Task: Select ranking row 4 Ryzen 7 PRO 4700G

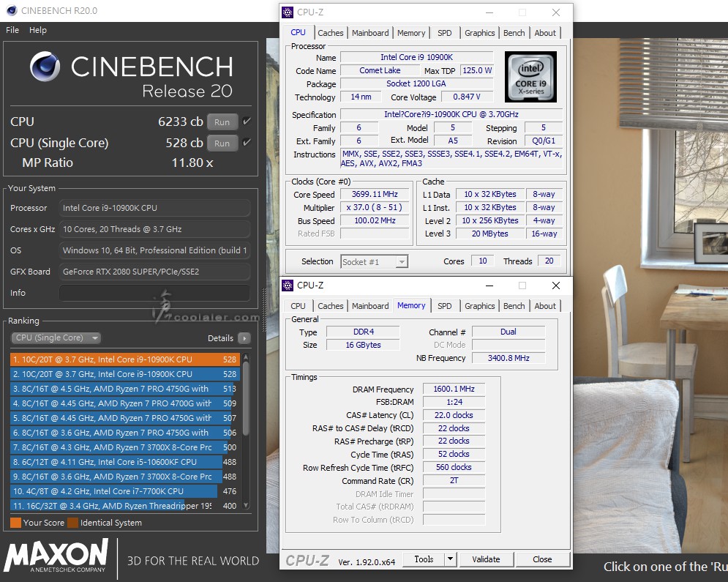Action: 124,403
